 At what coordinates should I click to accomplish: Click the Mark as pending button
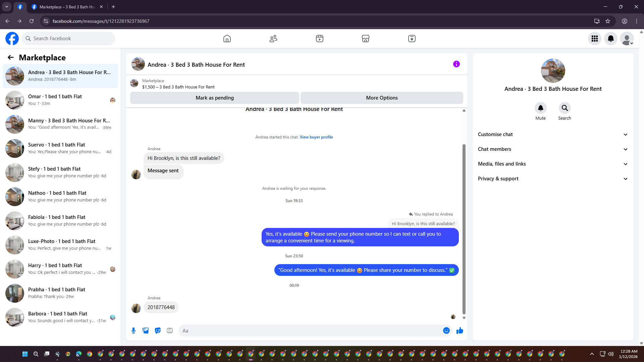tap(215, 98)
